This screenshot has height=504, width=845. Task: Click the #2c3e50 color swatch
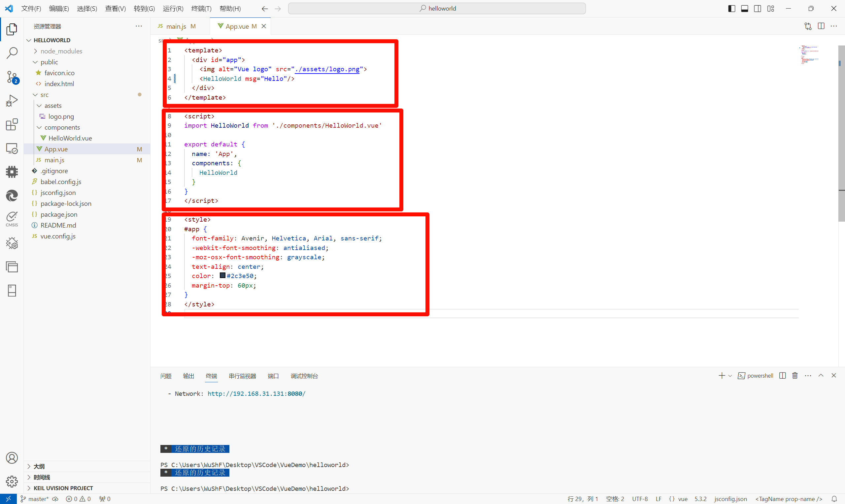point(222,275)
